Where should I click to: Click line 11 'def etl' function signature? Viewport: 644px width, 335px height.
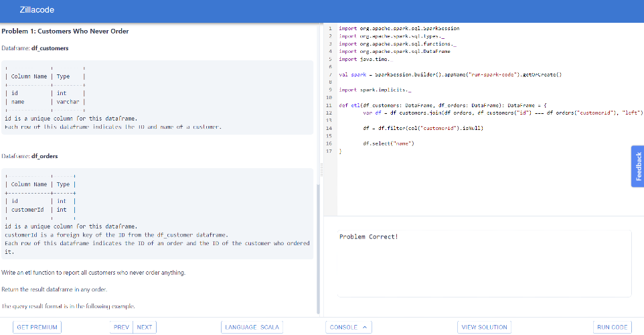[x=442, y=105]
